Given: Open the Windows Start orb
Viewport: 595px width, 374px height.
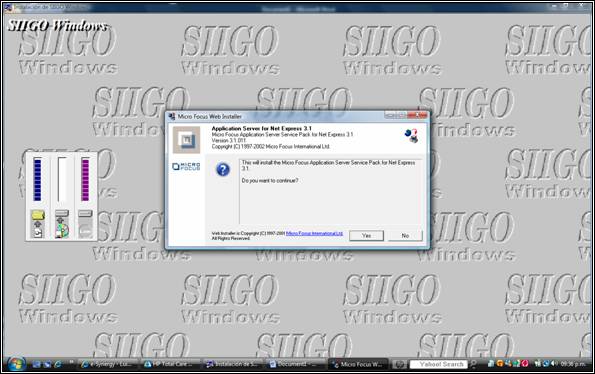Looking at the screenshot, I should (16, 364).
